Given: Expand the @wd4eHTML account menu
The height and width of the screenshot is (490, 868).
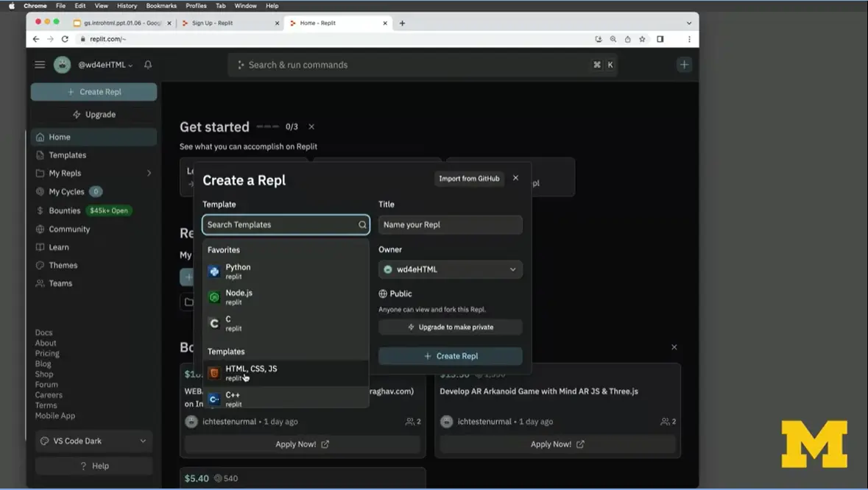Looking at the screenshot, I should (105, 65).
